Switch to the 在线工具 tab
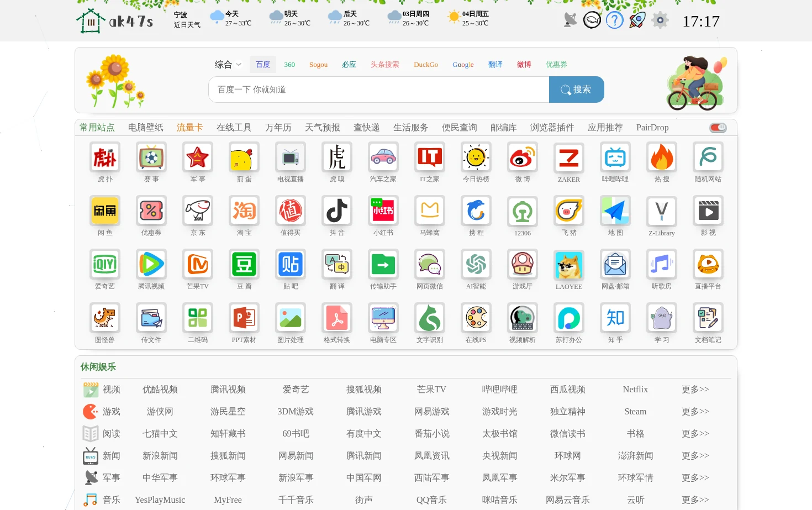The image size is (812, 510). (234, 128)
